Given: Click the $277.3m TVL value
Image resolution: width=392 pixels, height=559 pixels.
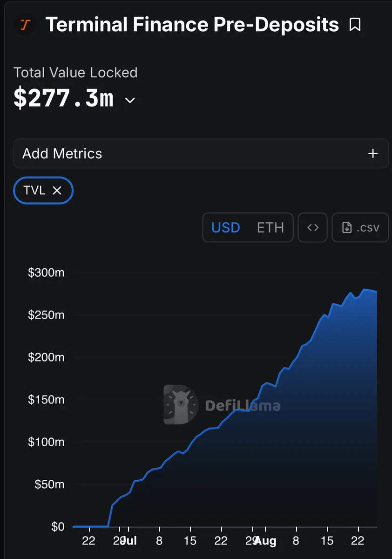Looking at the screenshot, I should pos(63,99).
